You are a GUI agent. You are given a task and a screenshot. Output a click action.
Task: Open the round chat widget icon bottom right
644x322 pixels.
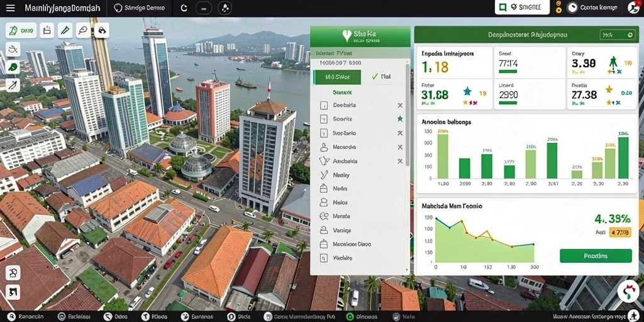(x=628, y=291)
